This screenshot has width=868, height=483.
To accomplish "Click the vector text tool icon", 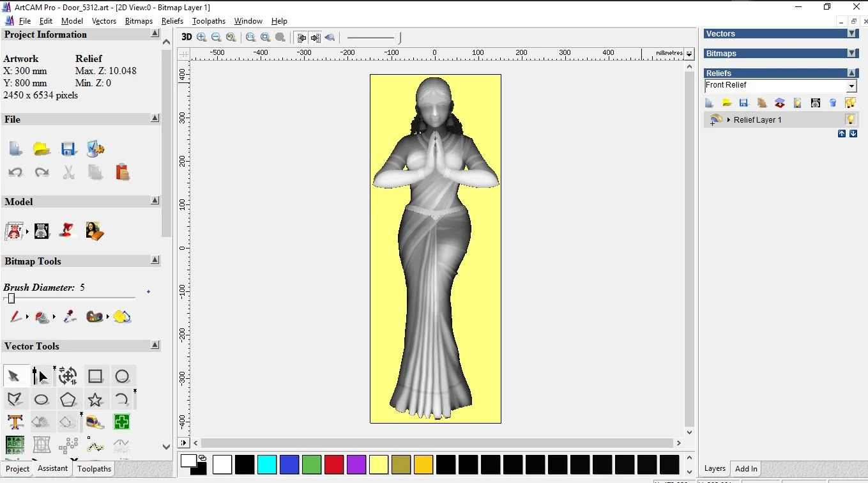I will (x=15, y=422).
